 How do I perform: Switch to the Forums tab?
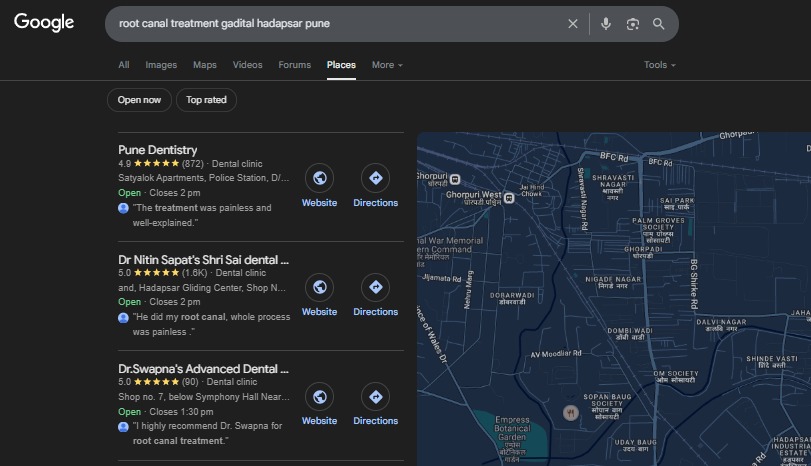click(294, 65)
